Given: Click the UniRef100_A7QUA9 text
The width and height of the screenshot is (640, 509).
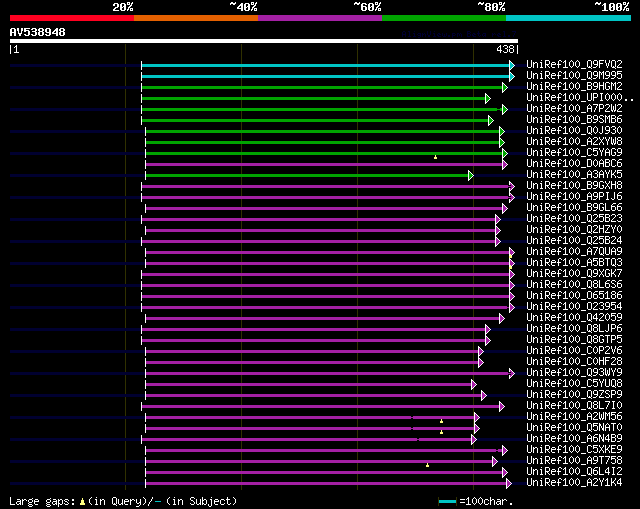Looking at the screenshot, I should [574, 252].
